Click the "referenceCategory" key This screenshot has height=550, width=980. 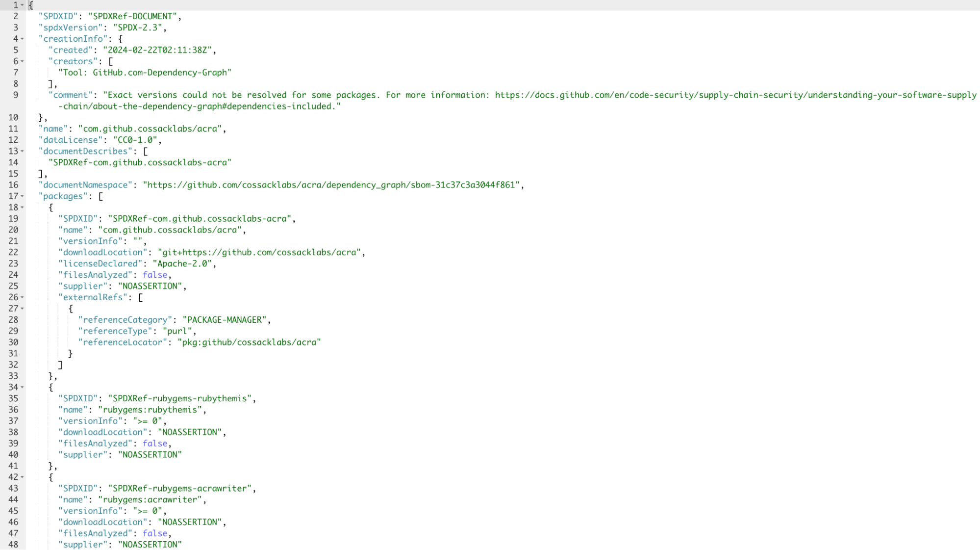coord(125,320)
